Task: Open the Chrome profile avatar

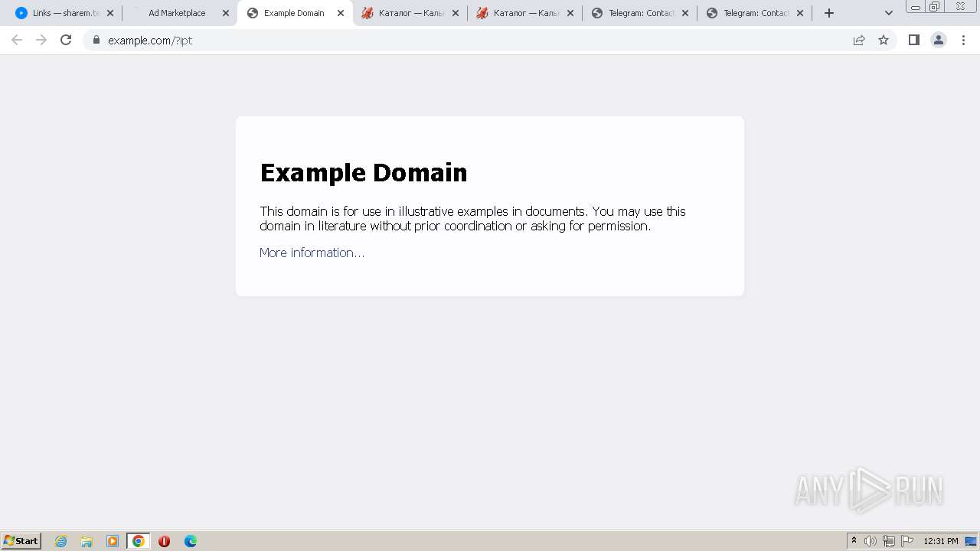Action: (x=939, y=40)
